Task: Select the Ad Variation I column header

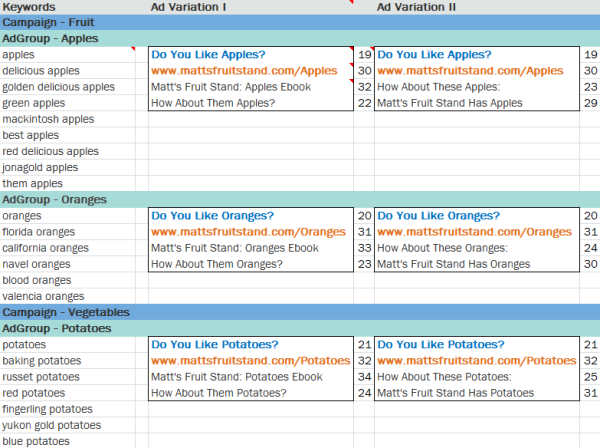Action: (x=188, y=7)
